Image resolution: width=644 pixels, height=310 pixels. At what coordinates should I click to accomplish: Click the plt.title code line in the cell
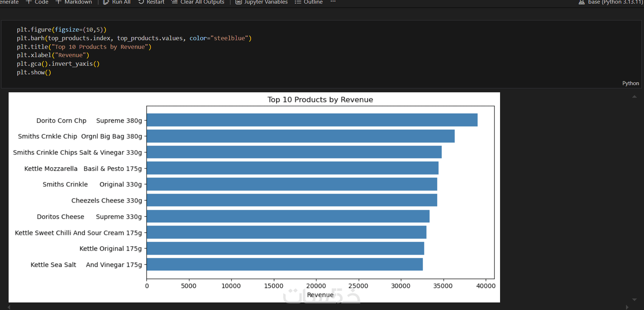tap(84, 47)
